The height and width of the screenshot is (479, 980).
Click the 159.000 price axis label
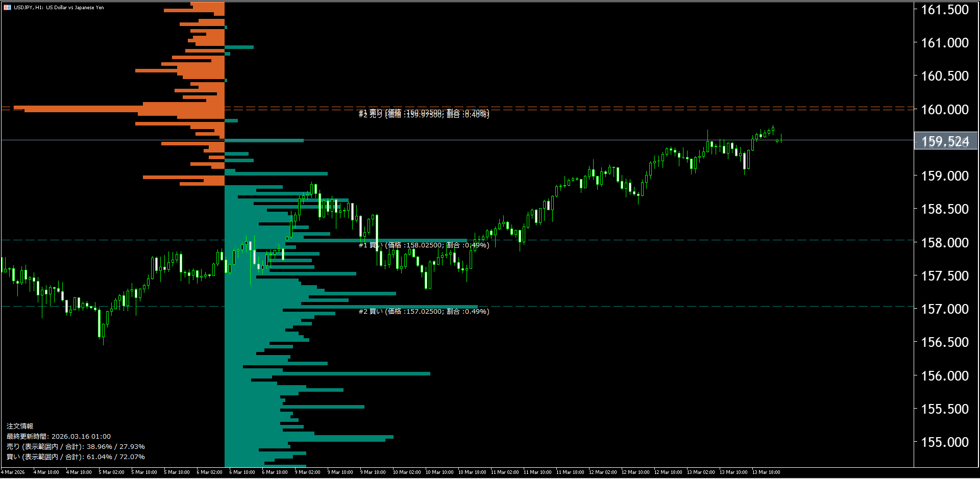[945, 176]
